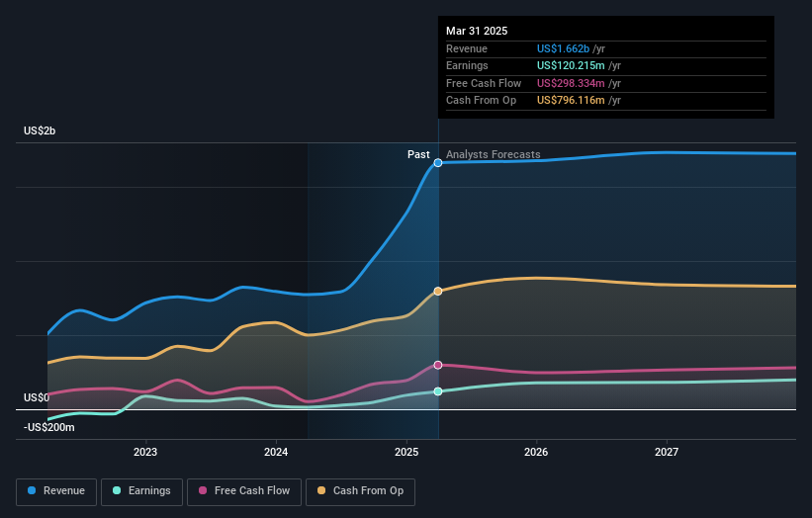812x518 pixels.
Task: Click the 2026 x-axis label
Action: pyautogui.click(x=536, y=453)
